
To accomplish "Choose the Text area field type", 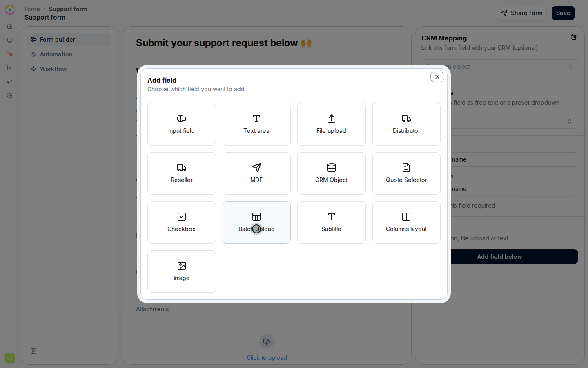I will point(256,124).
